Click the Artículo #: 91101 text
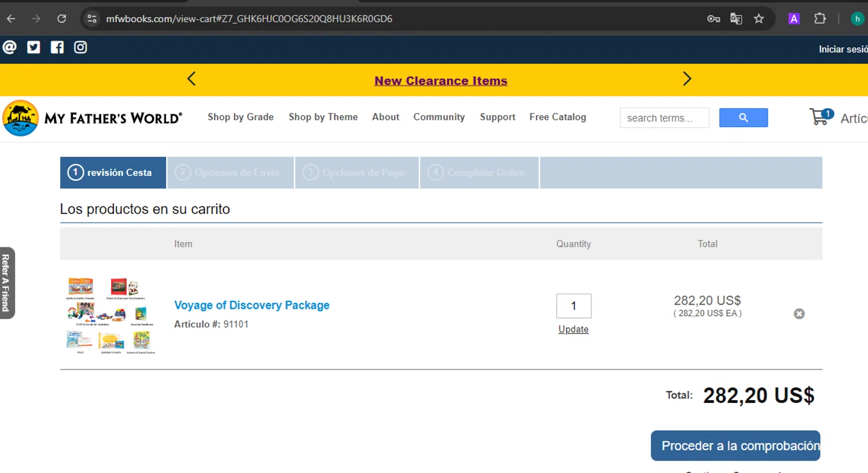The height and width of the screenshot is (473, 868). [211, 324]
